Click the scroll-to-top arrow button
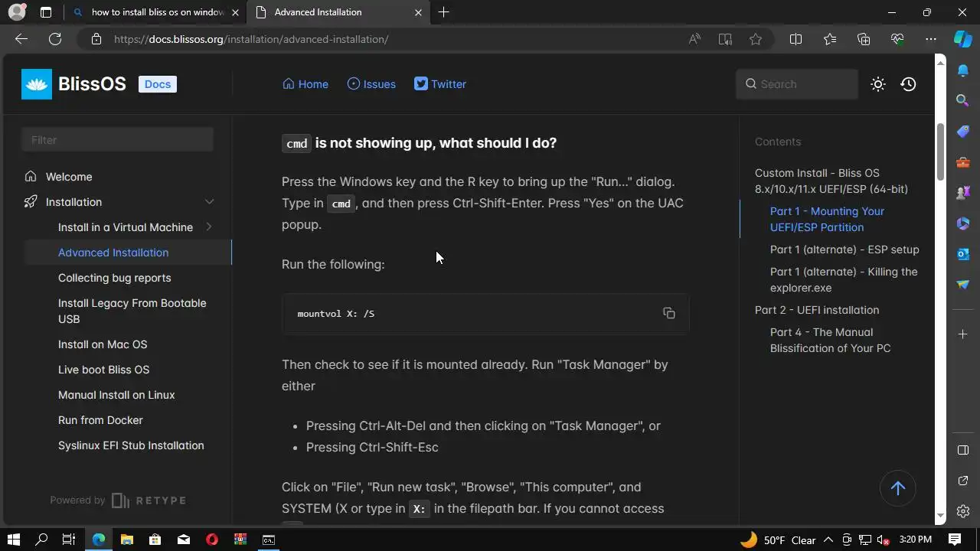The width and height of the screenshot is (980, 551). tap(898, 488)
